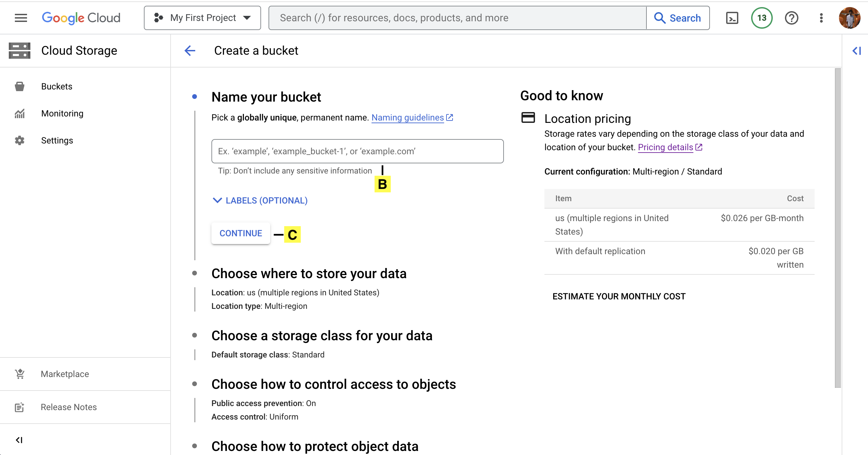Click the page vertical scrollbar
Screen dimensions: 868x455
(838, 228)
